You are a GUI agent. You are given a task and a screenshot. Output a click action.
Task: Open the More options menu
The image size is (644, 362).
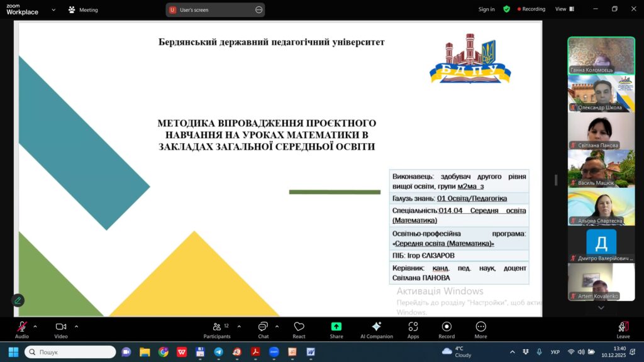click(480, 329)
